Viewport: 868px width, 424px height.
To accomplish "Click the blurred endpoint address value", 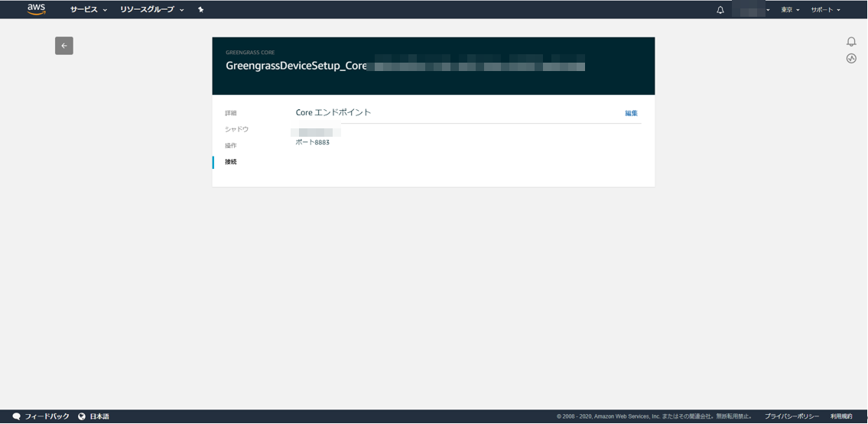I will pos(316,132).
